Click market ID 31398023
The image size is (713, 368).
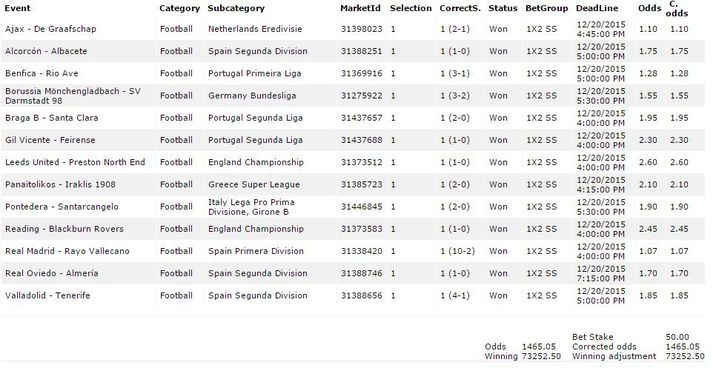coord(362,29)
